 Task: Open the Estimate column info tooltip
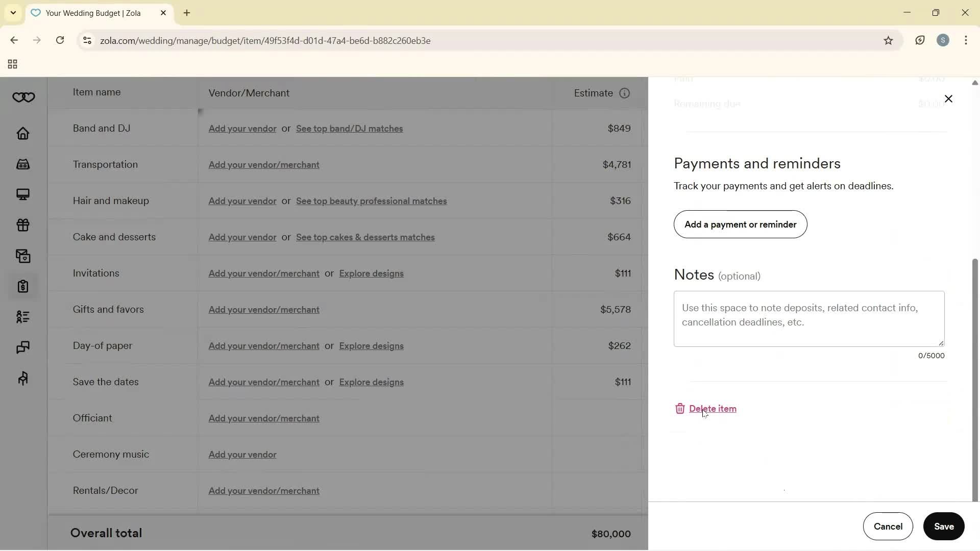624,93
